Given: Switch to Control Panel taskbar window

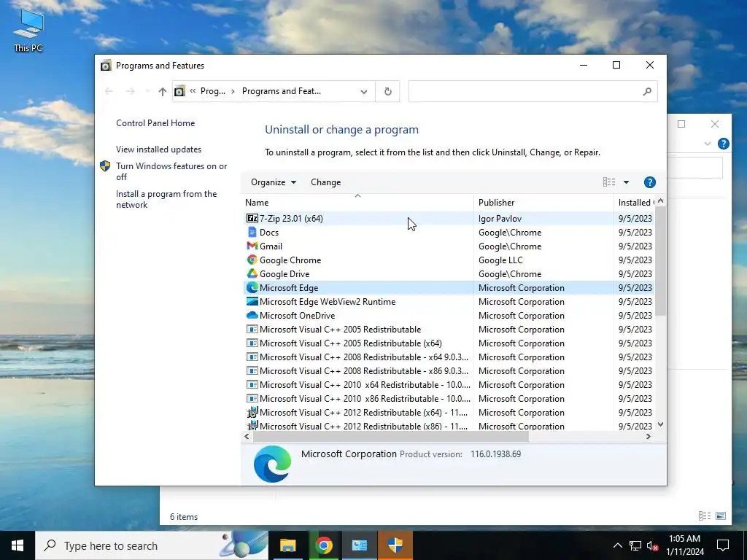Looking at the screenshot, I should [x=359, y=545].
